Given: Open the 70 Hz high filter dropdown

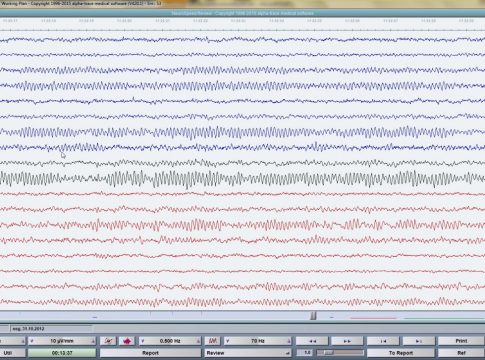Looking at the screenshot, I should [258, 341].
